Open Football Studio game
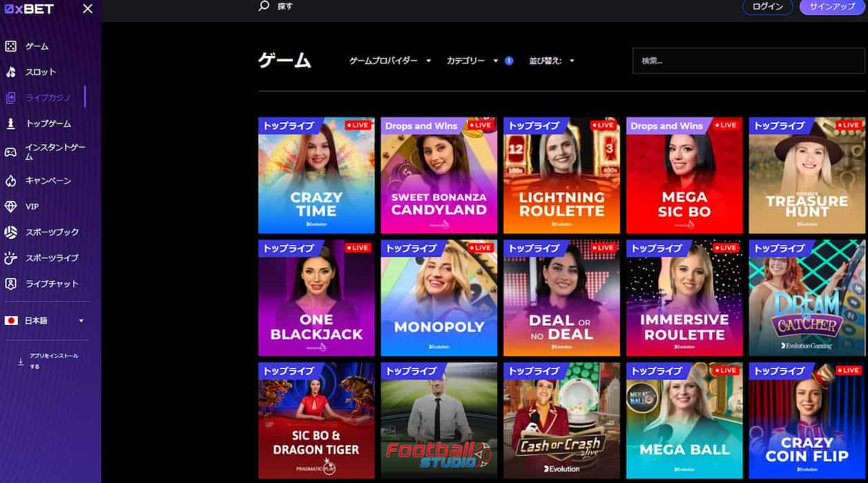 click(438, 421)
